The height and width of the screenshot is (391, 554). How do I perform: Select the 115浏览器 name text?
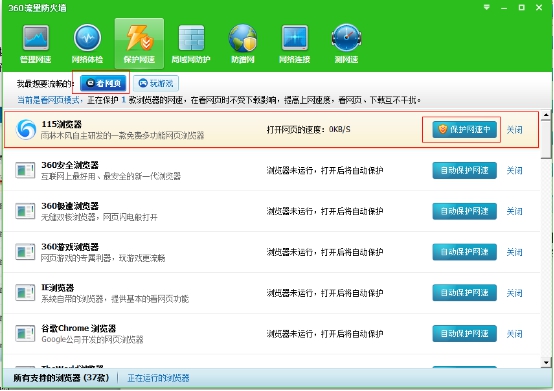(x=61, y=124)
